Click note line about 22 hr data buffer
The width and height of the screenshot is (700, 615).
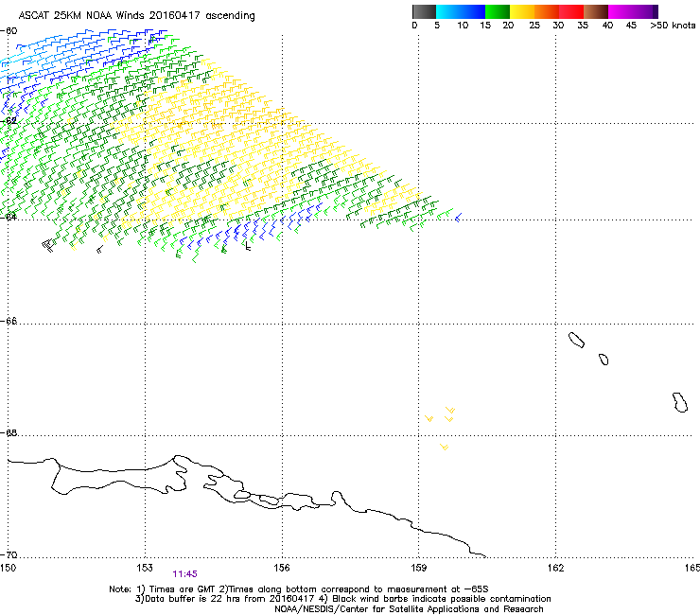coord(342,599)
